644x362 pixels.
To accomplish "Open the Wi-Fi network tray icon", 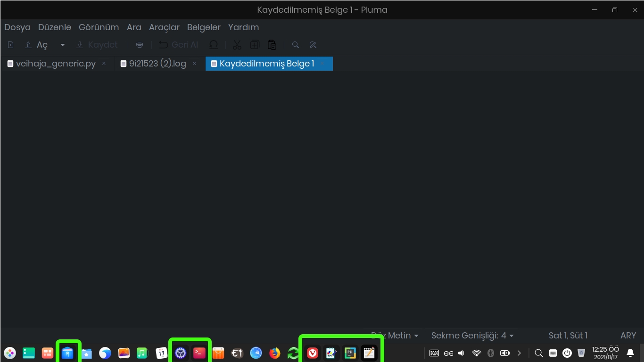I will pyautogui.click(x=477, y=353).
